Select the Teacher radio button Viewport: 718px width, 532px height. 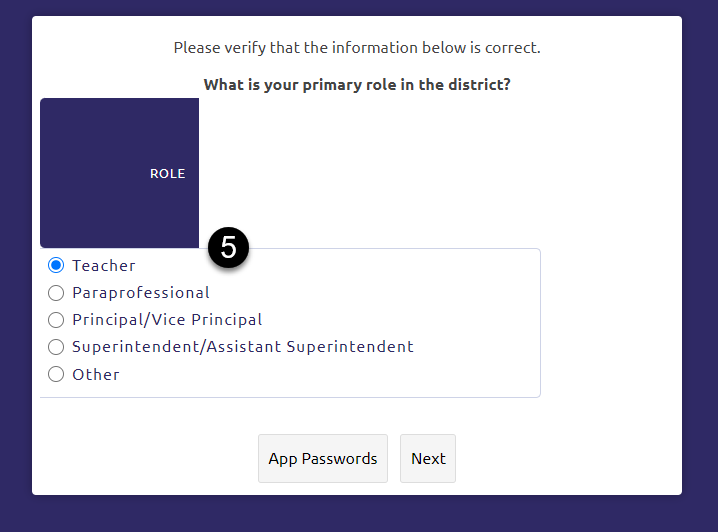[x=56, y=266]
